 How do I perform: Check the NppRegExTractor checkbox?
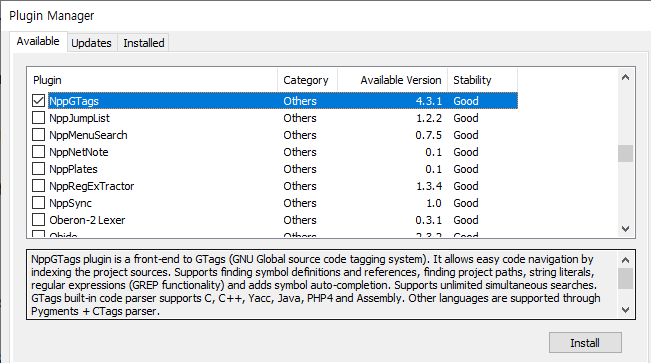pyautogui.click(x=39, y=186)
